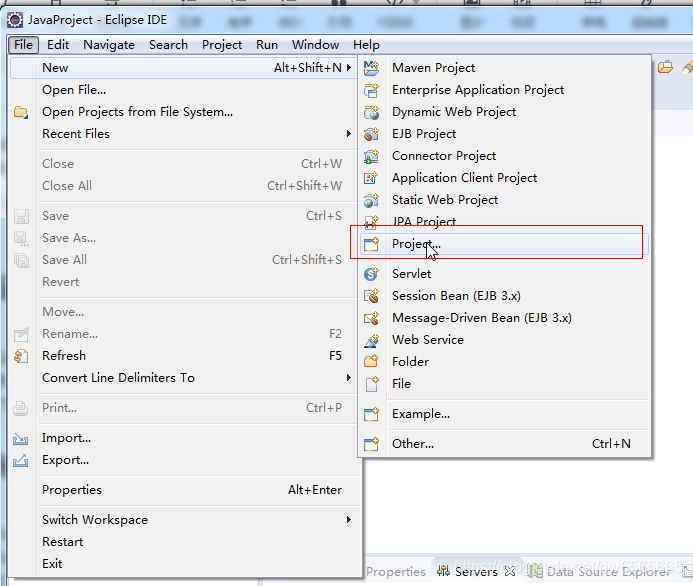Click the Export icon
This screenshot has height=586, width=693.
(21, 460)
